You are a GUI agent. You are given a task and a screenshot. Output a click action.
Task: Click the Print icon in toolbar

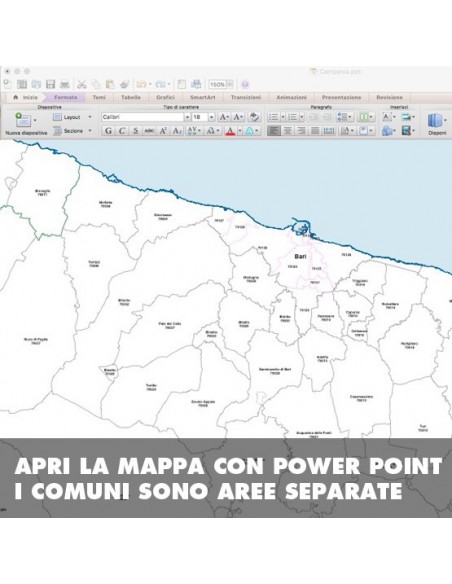[x=65, y=85]
